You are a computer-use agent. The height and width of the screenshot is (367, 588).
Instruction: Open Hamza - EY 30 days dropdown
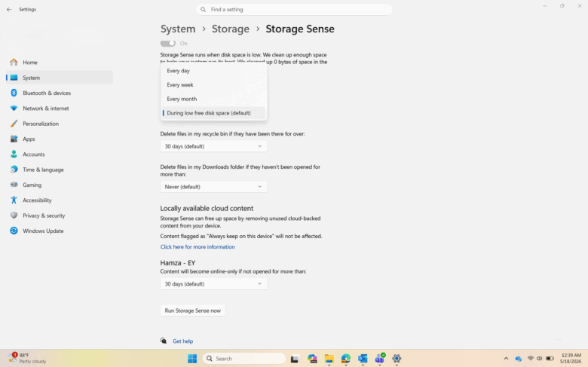214,284
